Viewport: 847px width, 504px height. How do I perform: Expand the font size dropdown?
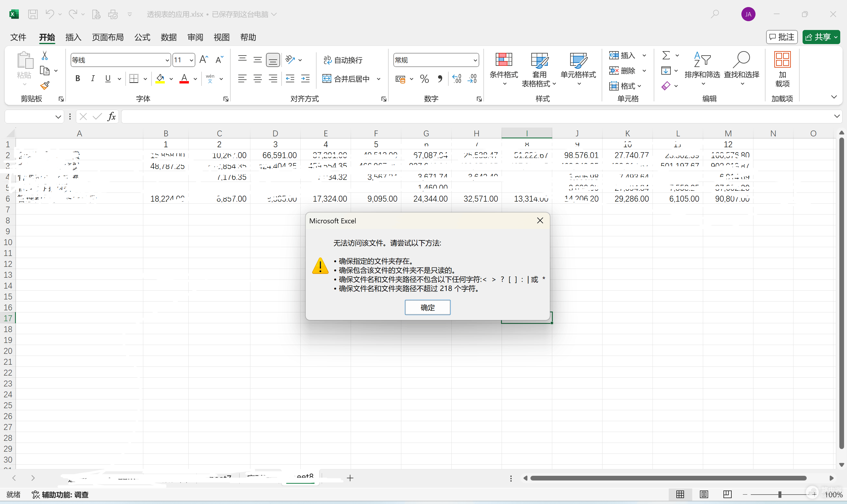click(192, 60)
